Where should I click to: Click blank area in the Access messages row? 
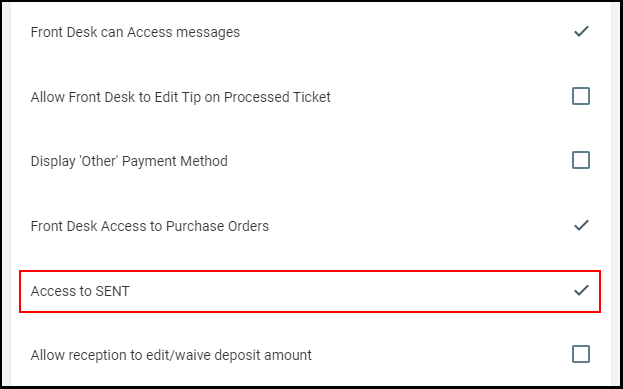(x=405, y=32)
